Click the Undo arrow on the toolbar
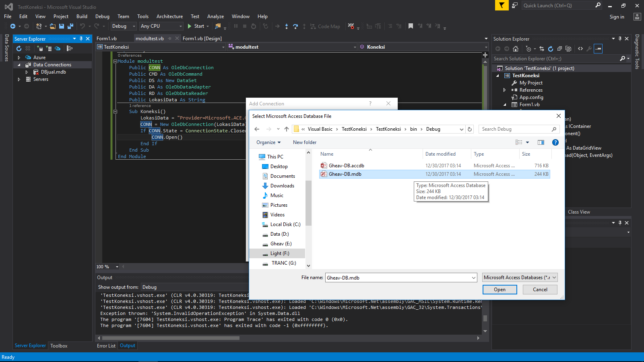This screenshot has height=362, width=644. click(82, 26)
